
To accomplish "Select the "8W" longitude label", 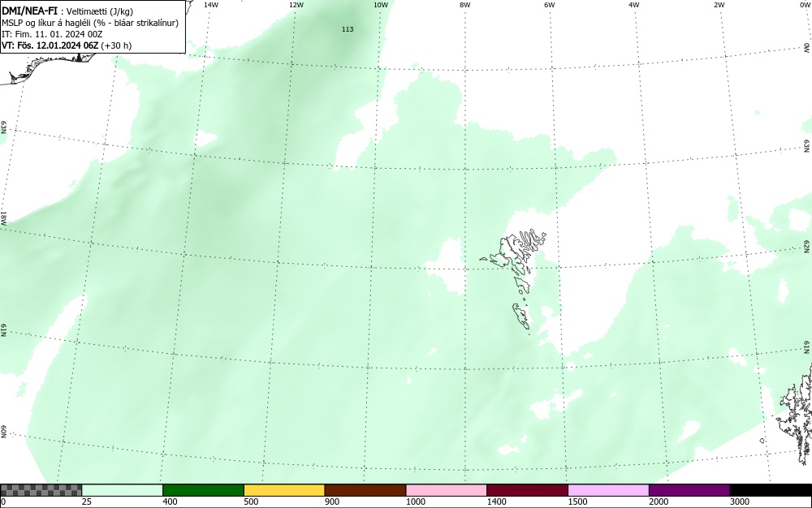I will click(465, 5).
